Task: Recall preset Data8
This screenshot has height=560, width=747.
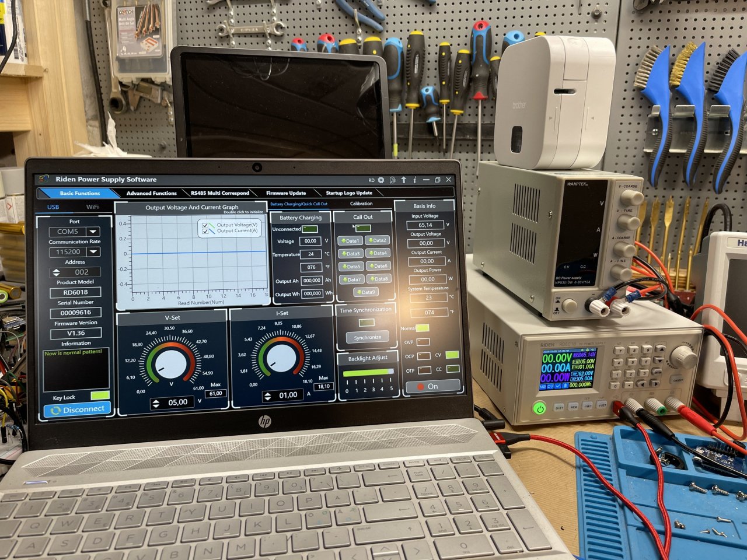Action: [379, 279]
